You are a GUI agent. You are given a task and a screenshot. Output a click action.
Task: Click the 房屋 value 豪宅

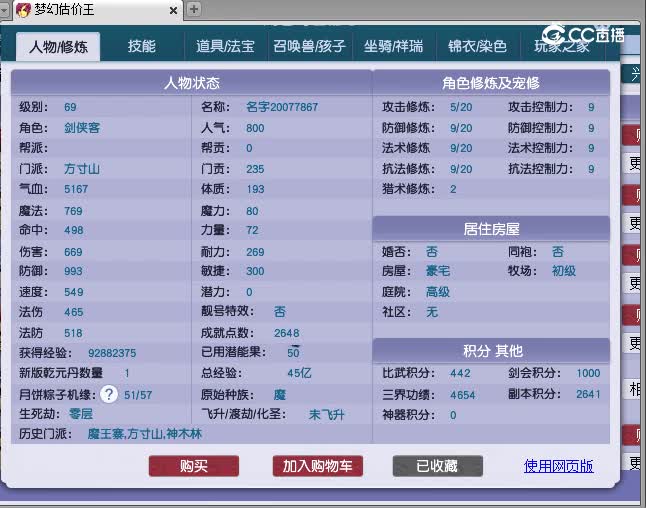(x=438, y=271)
